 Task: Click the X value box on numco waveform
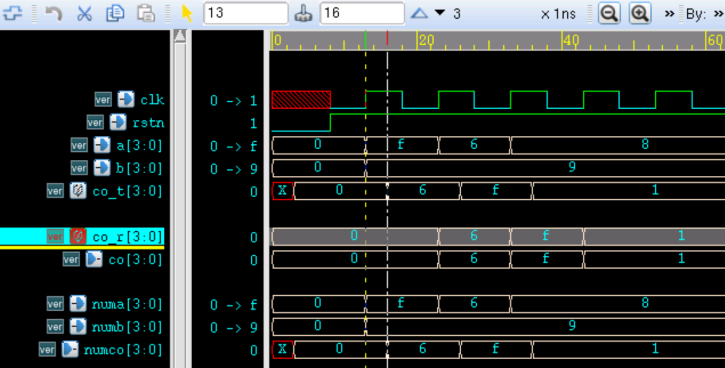click(282, 349)
